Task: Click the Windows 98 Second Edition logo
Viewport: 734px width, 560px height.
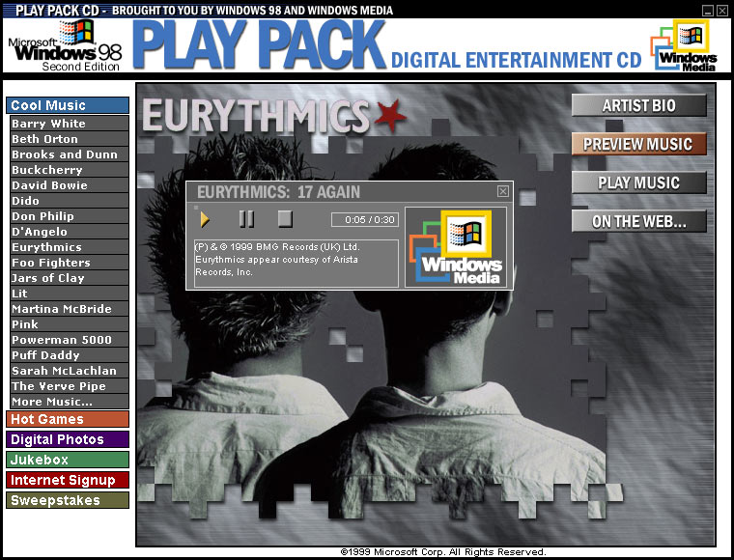Action: tap(65, 45)
